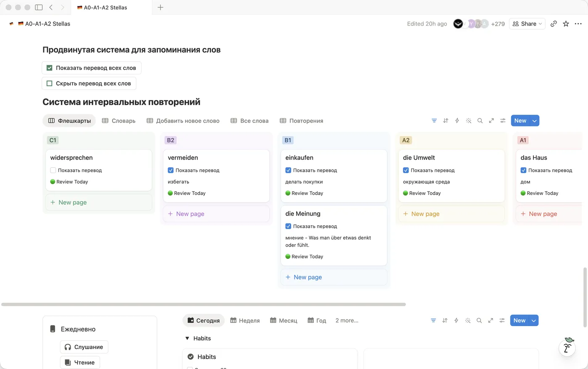Open sort options for the flashcards database

pyautogui.click(x=446, y=121)
